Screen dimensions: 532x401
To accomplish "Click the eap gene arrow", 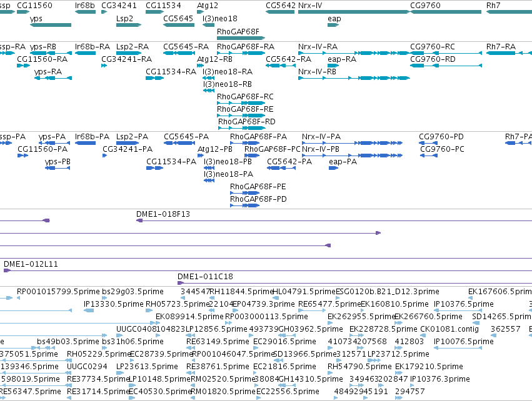I will pos(333,25).
